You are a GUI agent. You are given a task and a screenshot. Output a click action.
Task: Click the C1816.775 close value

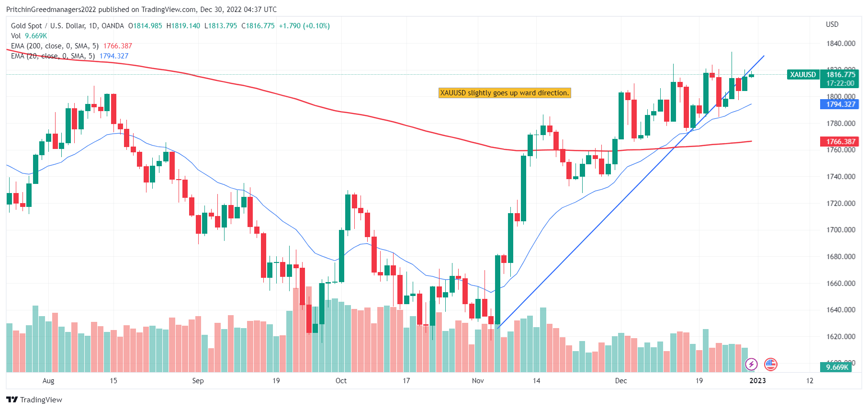click(x=258, y=26)
